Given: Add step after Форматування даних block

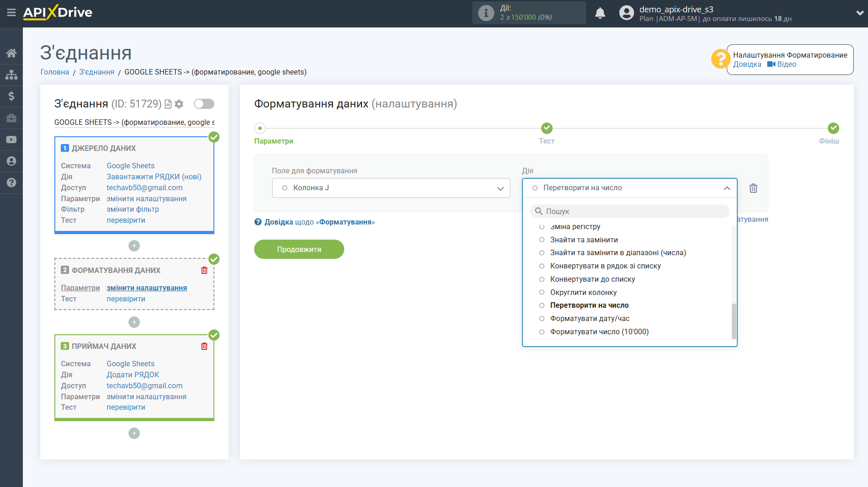Looking at the screenshot, I should (134, 322).
